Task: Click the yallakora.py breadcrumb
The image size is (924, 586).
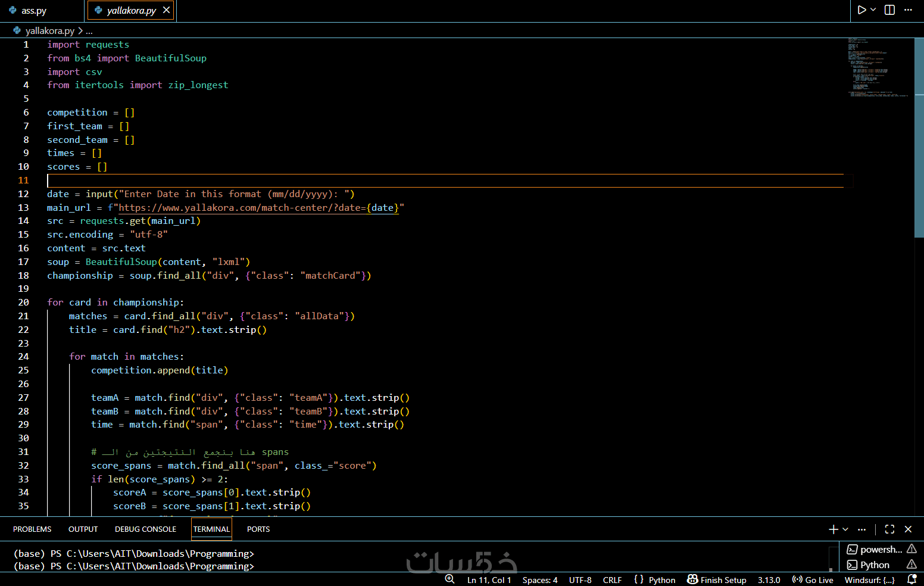Action: [x=49, y=30]
